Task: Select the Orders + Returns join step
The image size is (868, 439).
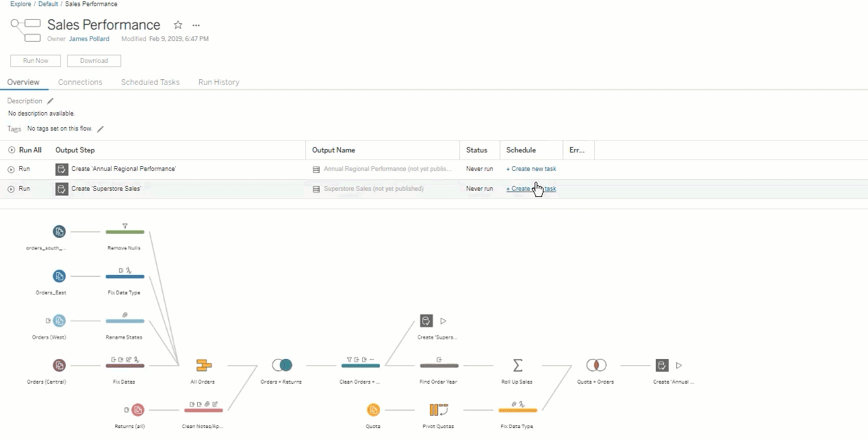Action: tap(281, 365)
